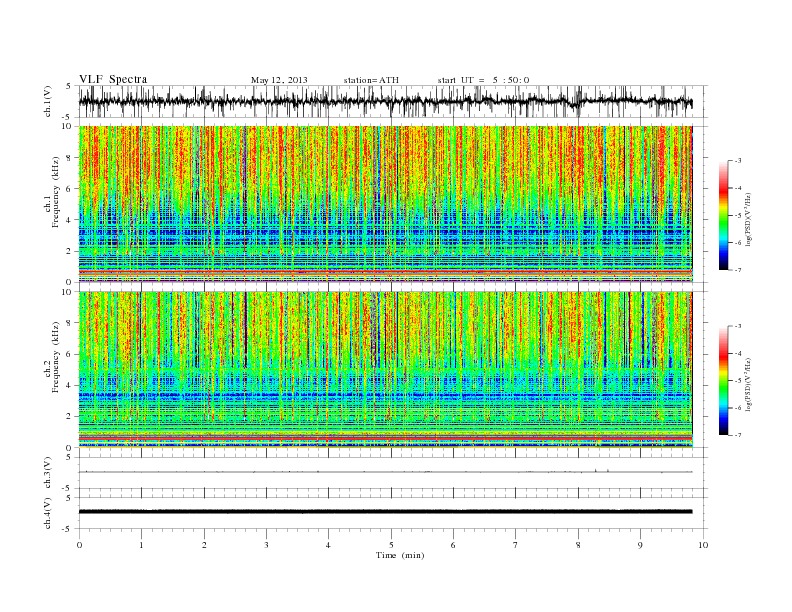This screenshot has height=612, width=792.
Task: Click the ch.1 spectrogram color bar
Action: [x=723, y=215]
